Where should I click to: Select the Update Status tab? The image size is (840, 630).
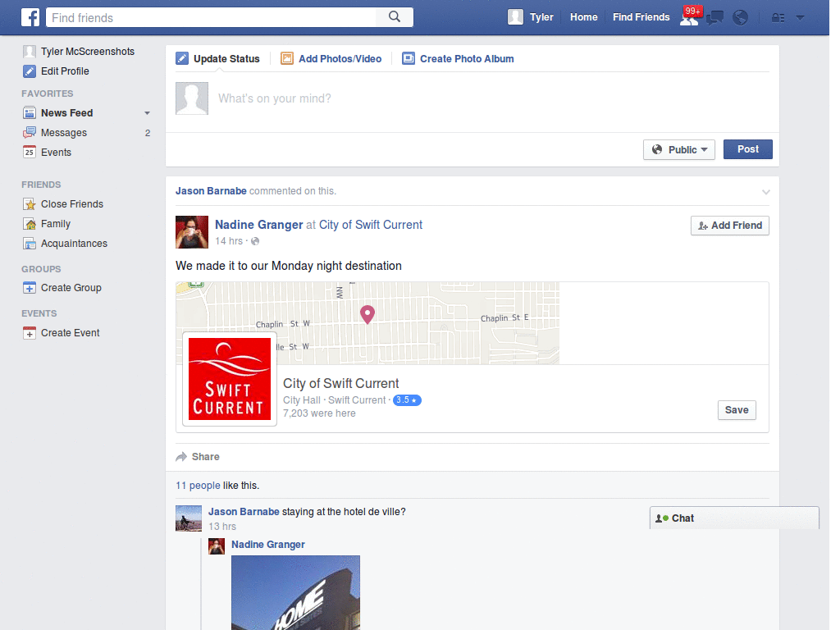[x=218, y=58]
